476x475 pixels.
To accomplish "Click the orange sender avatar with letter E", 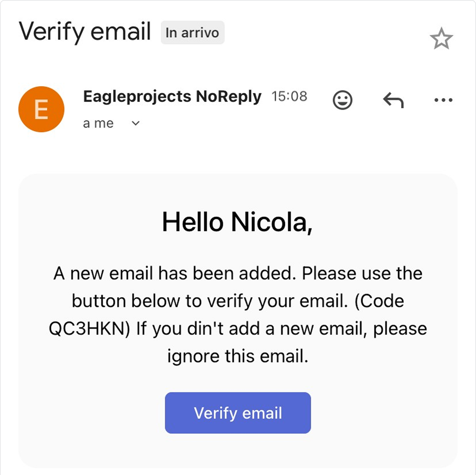I will click(41, 109).
